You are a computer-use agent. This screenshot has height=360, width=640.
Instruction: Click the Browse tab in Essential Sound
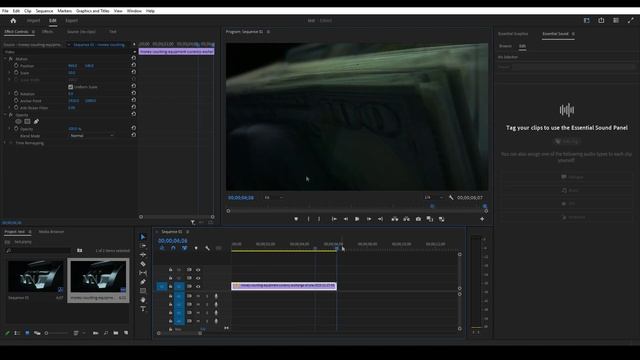tap(505, 46)
